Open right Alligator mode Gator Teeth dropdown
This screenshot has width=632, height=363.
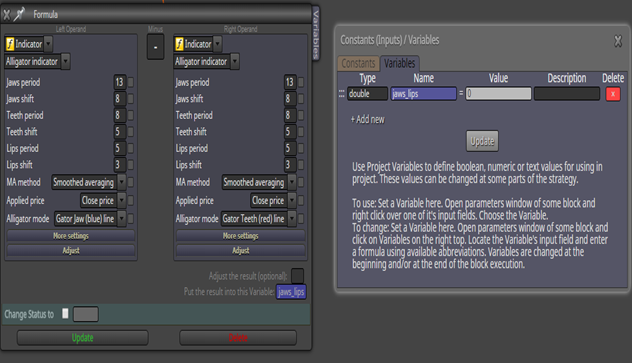coord(259,219)
